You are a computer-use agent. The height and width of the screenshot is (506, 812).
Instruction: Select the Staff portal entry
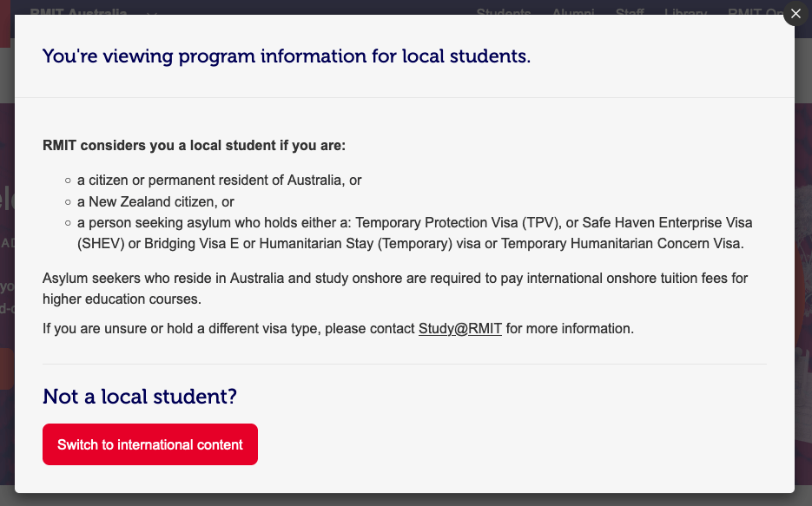tap(630, 13)
